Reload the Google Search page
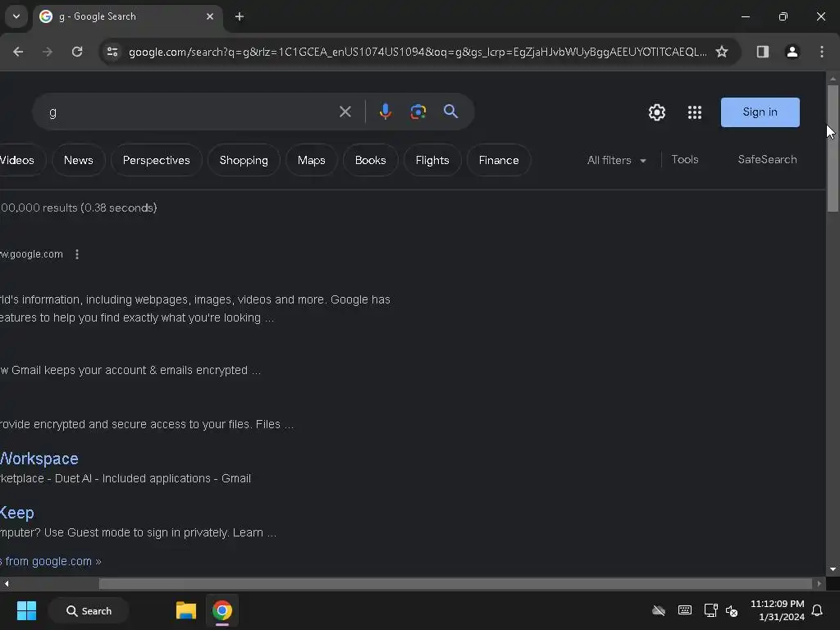840x630 pixels. tap(77, 52)
